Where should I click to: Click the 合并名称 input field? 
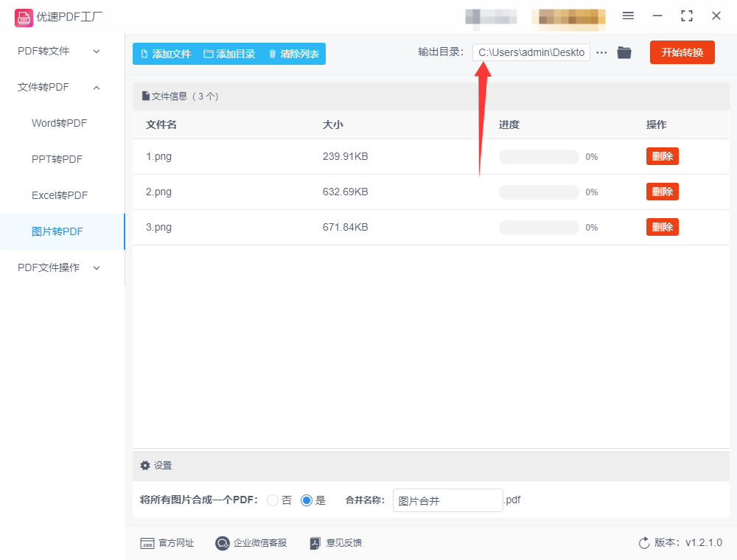pos(448,500)
